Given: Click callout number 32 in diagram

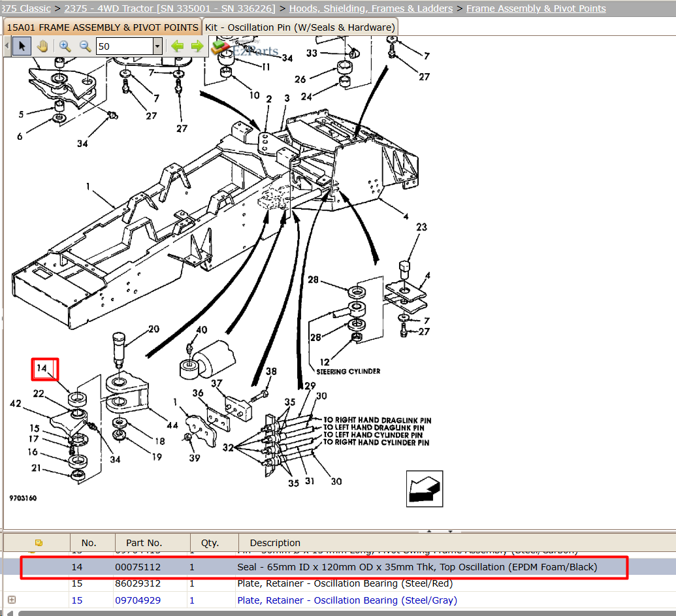Looking at the screenshot, I should (x=228, y=448).
